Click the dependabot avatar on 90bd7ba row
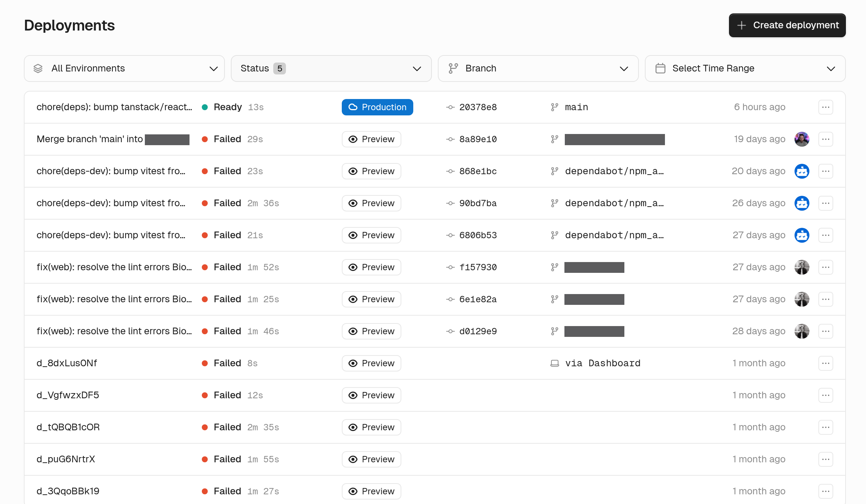Screen dimensions: 866x504 pyautogui.click(x=802, y=203)
